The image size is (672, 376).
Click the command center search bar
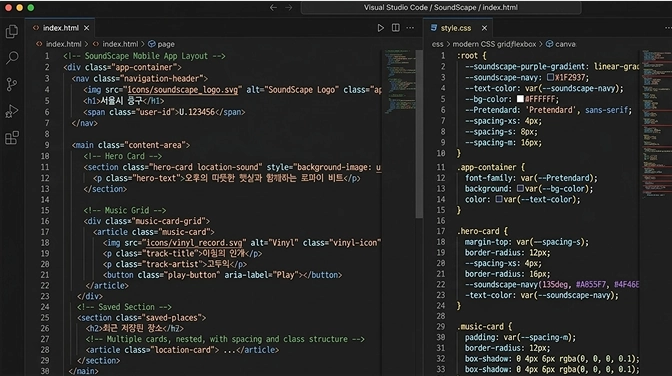(x=441, y=8)
